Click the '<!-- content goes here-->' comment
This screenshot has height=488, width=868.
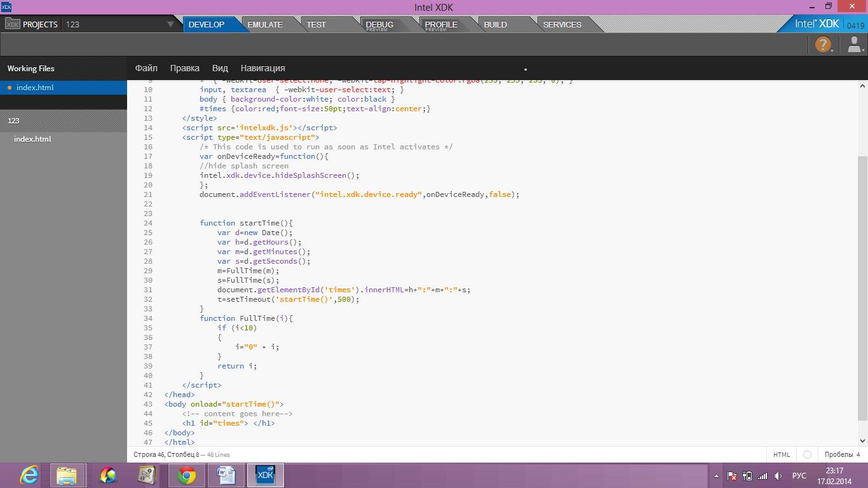pos(237,414)
